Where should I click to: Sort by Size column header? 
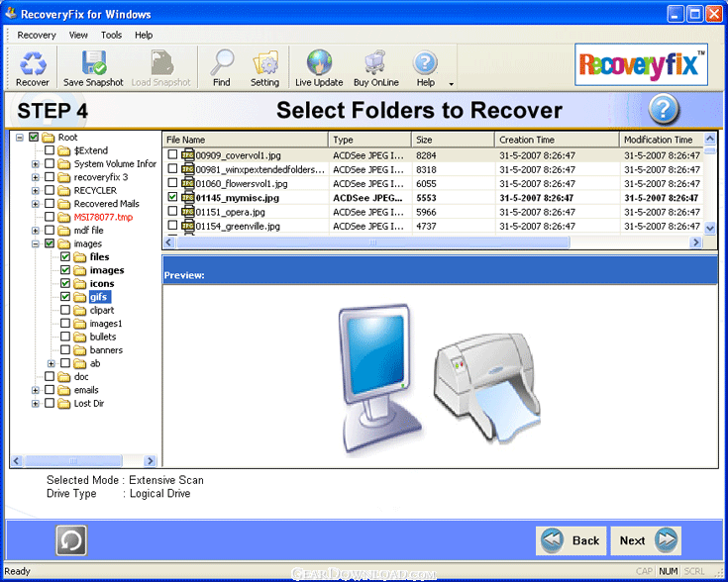tap(454, 140)
